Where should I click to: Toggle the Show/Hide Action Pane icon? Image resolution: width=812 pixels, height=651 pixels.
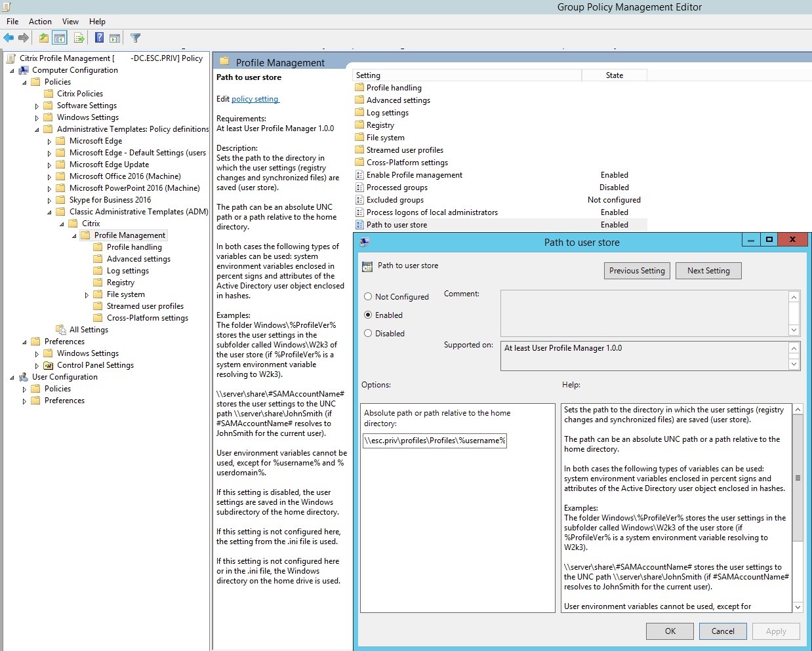point(115,38)
